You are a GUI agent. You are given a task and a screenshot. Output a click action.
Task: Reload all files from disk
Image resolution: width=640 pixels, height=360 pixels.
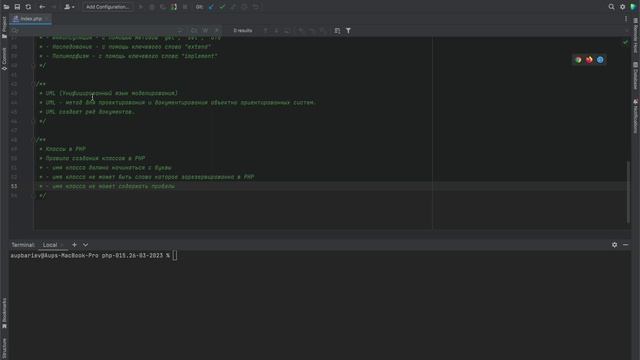pos(28,7)
